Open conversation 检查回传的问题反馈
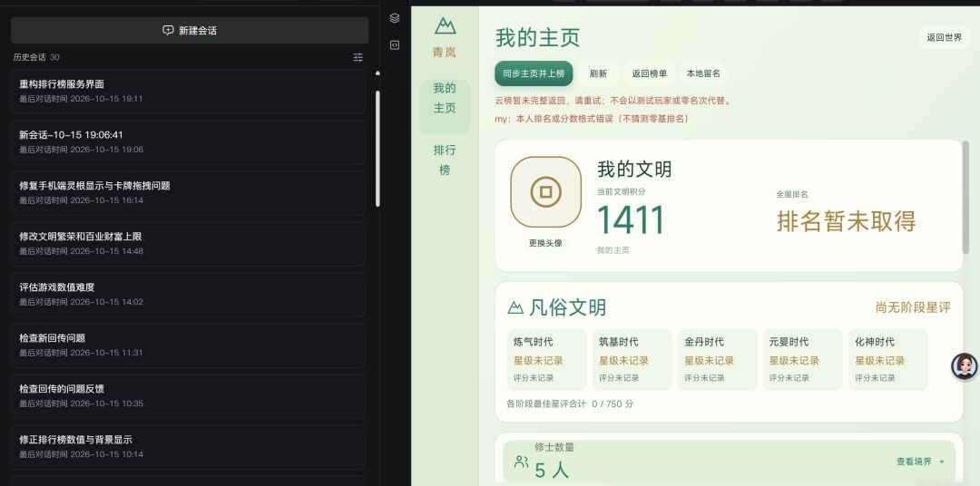Screen dimensions: 980x486 click(x=188, y=396)
